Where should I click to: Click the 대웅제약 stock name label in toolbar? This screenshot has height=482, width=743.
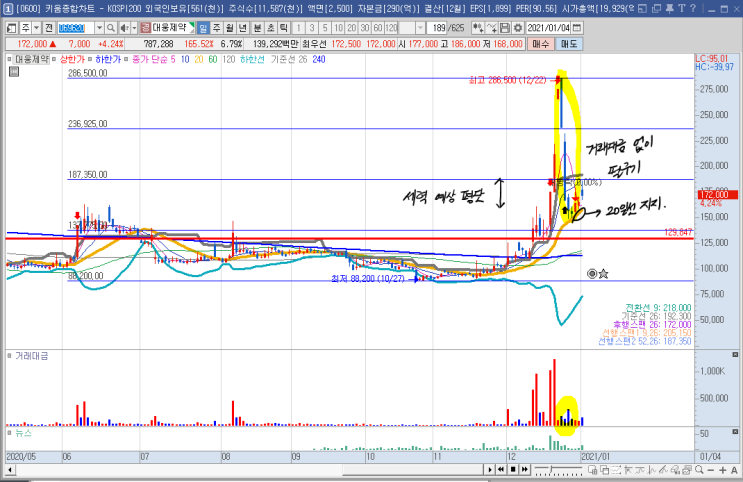pyautogui.click(x=169, y=28)
